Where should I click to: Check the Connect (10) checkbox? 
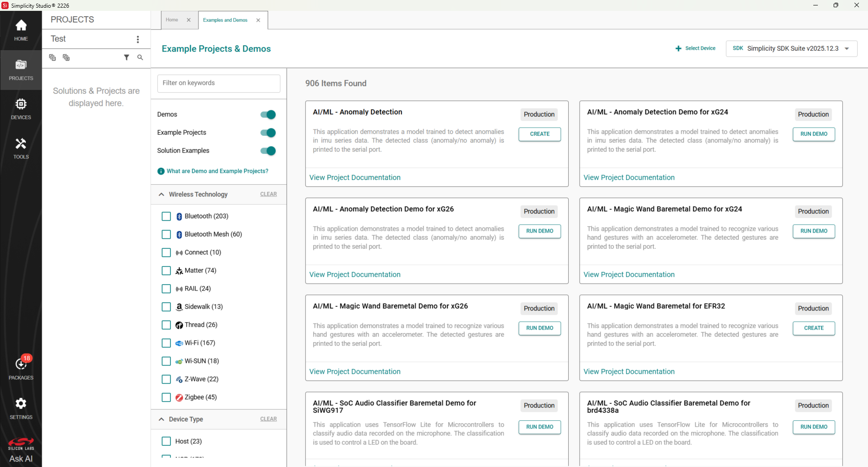(166, 253)
